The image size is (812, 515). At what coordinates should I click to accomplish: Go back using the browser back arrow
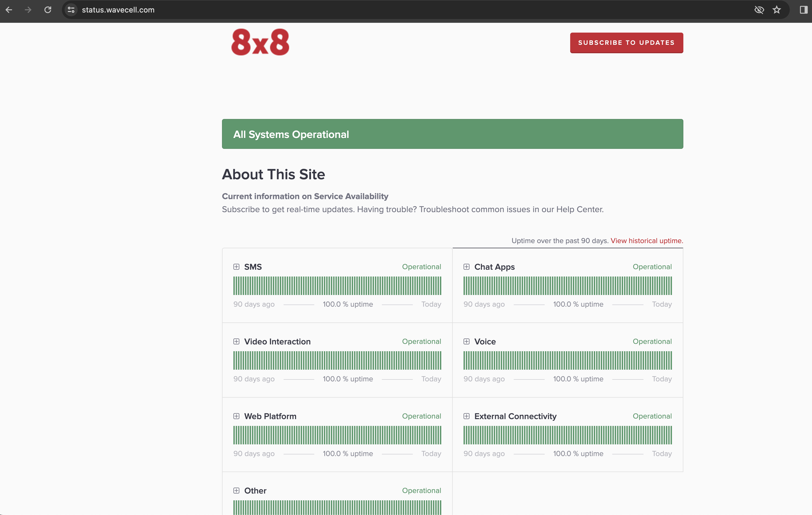tap(9, 10)
